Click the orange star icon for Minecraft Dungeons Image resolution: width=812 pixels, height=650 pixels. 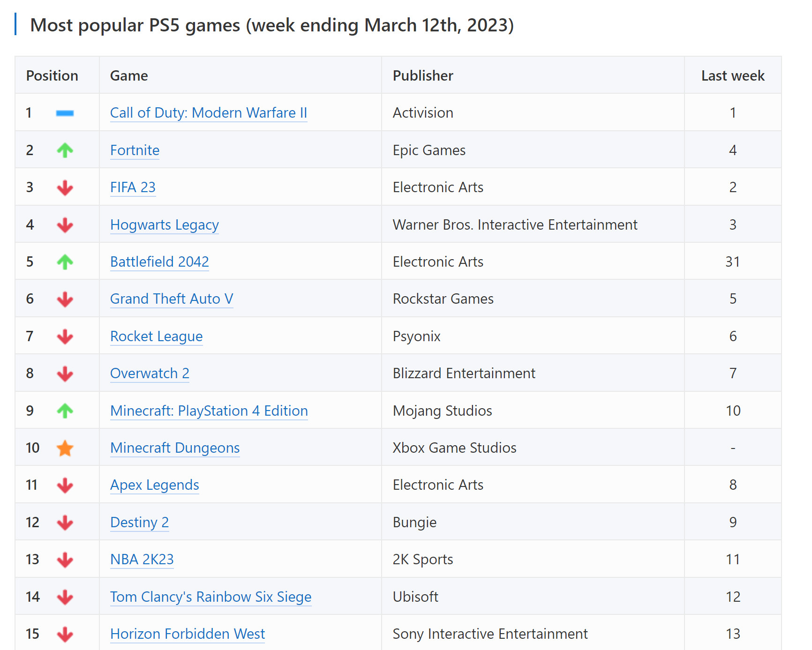[x=65, y=448]
